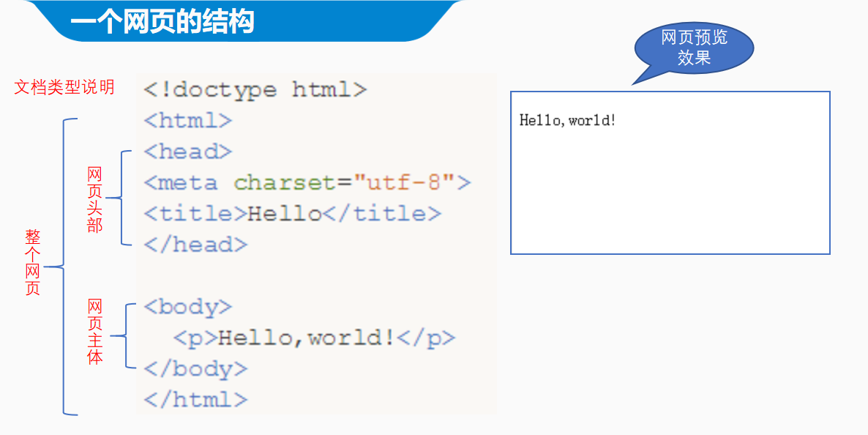Image resolution: width=868 pixels, height=435 pixels.
Task: Click the opening <body> tag
Action: [x=188, y=307]
